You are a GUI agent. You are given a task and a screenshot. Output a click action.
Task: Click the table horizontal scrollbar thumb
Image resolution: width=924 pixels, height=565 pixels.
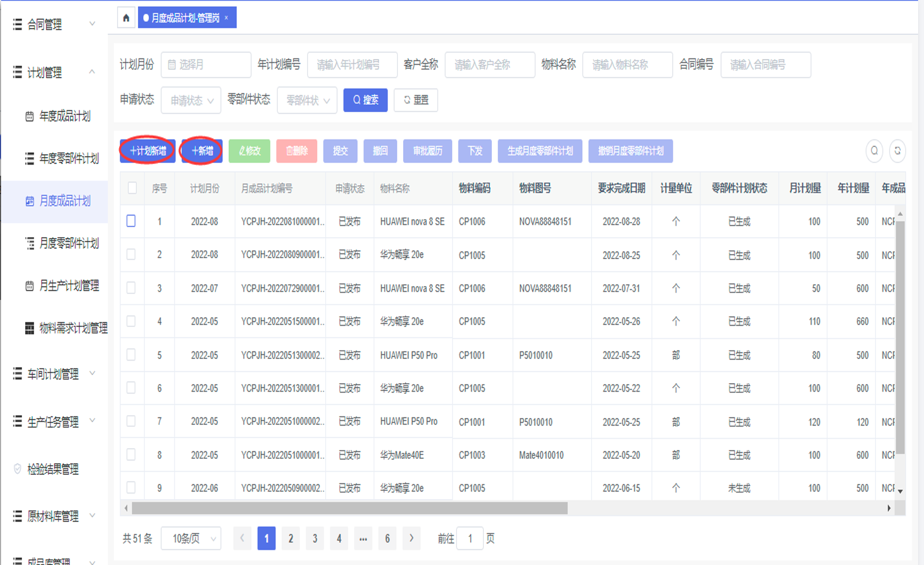[x=350, y=508]
